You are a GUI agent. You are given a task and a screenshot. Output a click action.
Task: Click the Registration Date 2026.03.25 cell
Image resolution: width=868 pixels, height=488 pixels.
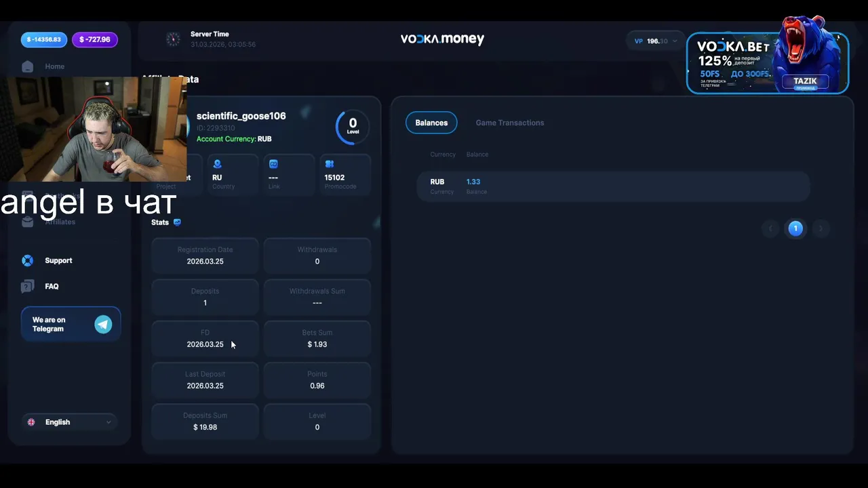pyautogui.click(x=205, y=256)
